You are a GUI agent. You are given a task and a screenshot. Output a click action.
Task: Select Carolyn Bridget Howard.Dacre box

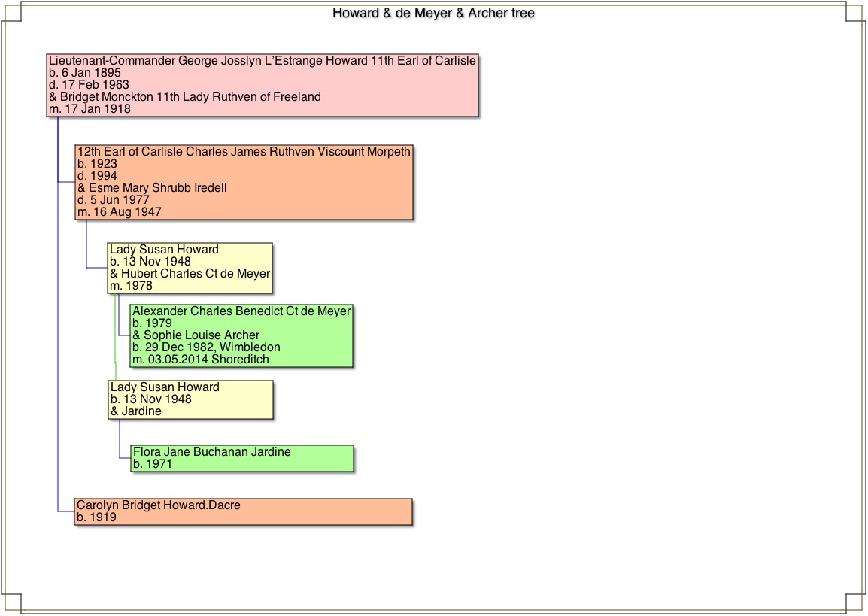pos(244,512)
